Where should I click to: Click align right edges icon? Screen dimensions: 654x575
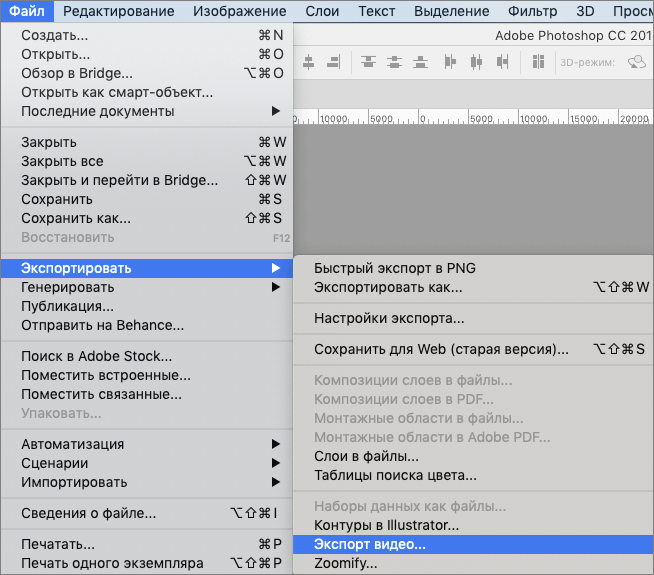(x=334, y=62)
